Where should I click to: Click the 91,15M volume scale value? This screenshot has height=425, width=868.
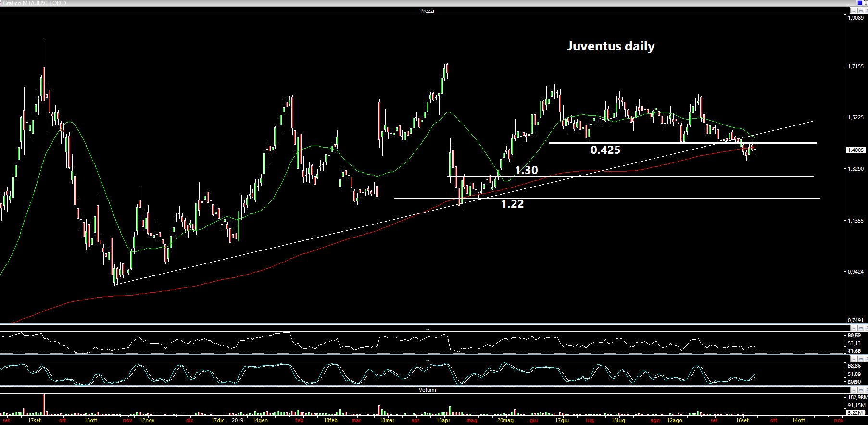point(855,405)
